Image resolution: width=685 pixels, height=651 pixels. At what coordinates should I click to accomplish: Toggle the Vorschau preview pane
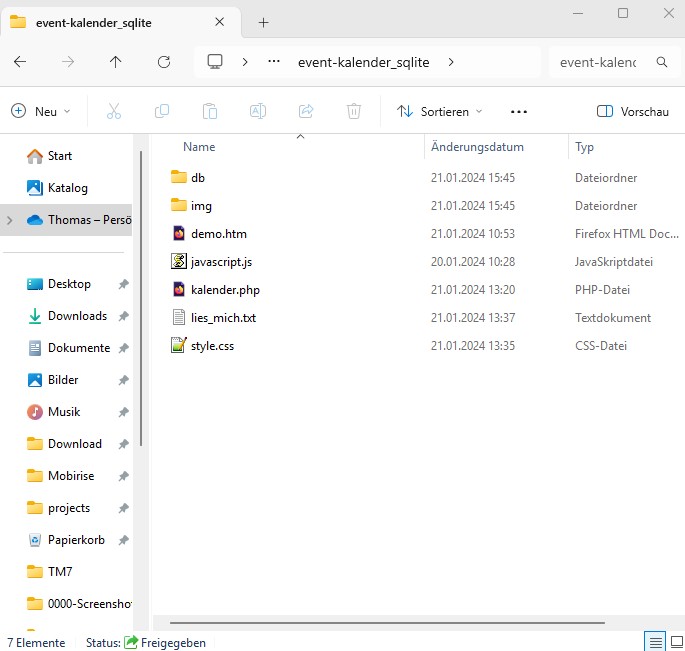(x=632, y=111)
